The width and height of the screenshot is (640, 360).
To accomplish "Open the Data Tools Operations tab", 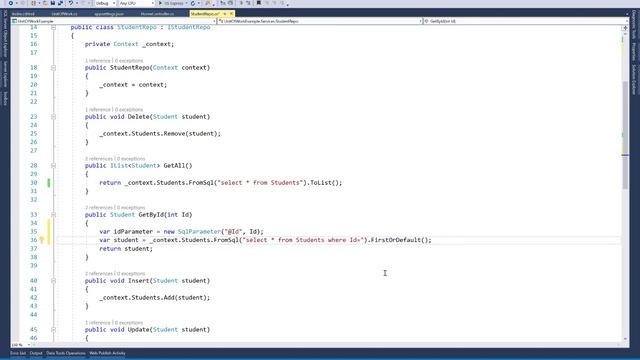I will (66, 353).
